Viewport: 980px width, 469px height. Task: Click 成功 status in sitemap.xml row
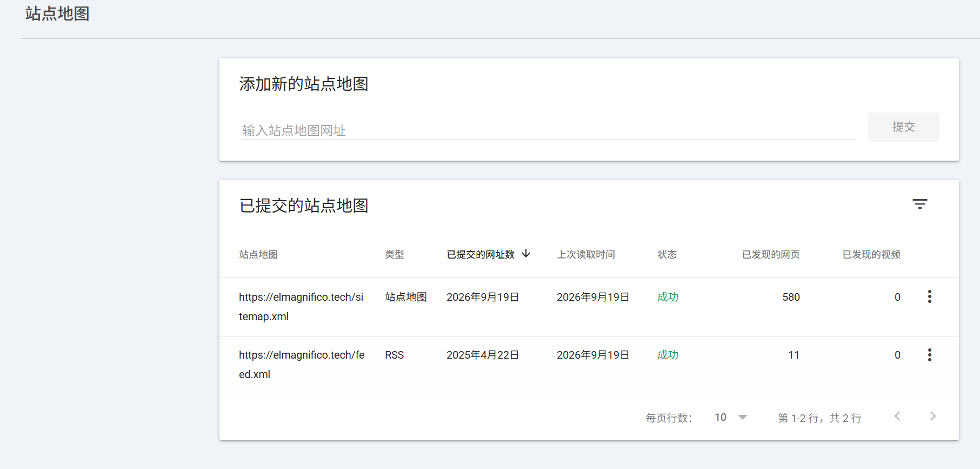(668, 297)
